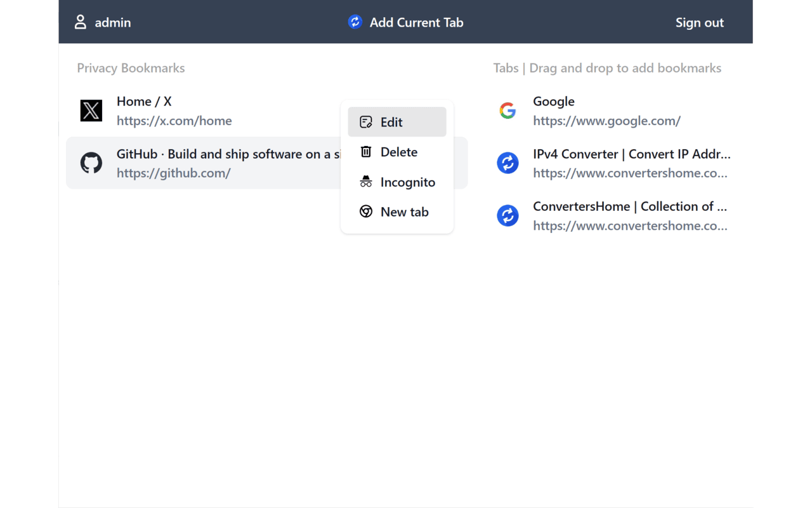Click the favicon beside the ConvertersHome collection tab

coord(507,215)
